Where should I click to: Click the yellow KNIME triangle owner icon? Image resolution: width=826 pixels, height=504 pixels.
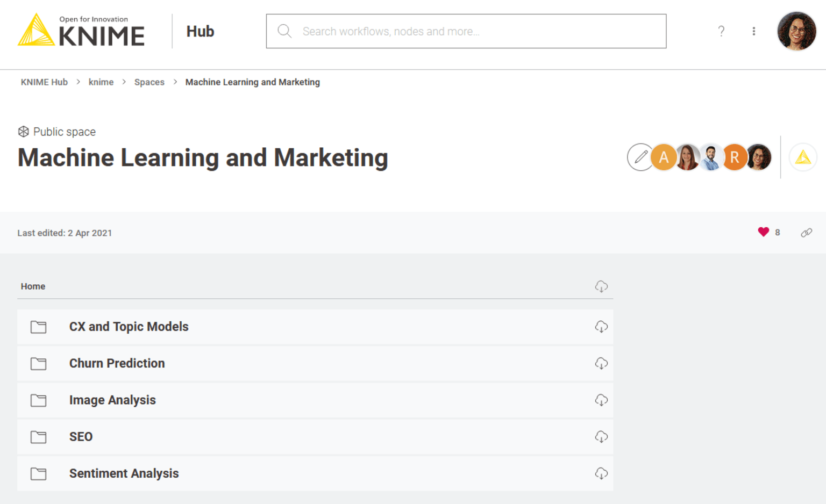(x=803, y=157)
